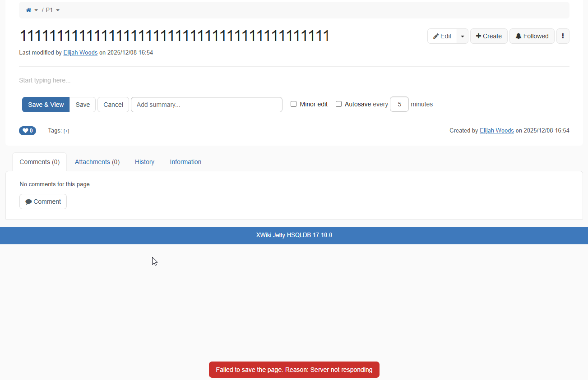Viewport: 588px width, 380px height.
Task: Expand the home breadcrumb dropdown arrow
Action: [x=36, y=10]
